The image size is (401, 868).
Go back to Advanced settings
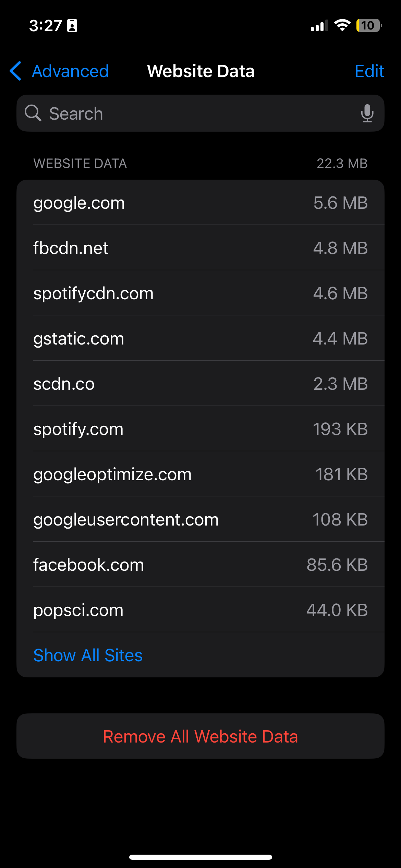click(70, 71)
